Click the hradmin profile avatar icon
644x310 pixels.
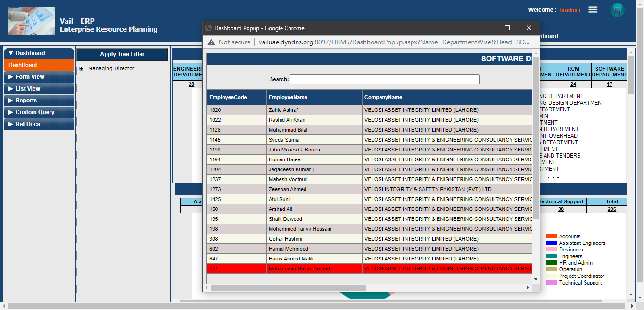coord(618,9)
